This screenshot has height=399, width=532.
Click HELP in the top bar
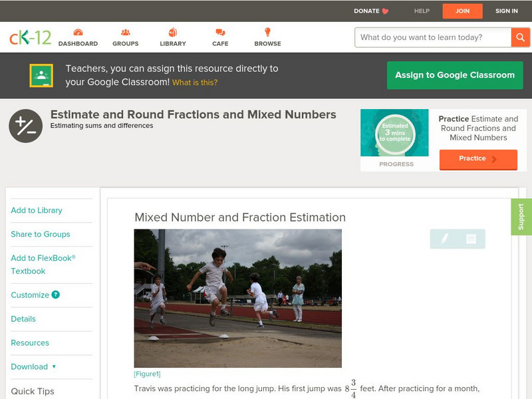pos(422,11)
